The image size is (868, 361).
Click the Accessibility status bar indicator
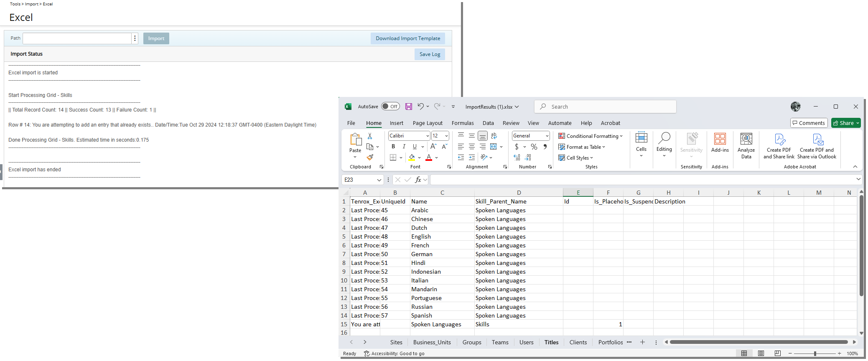(394, 353)
